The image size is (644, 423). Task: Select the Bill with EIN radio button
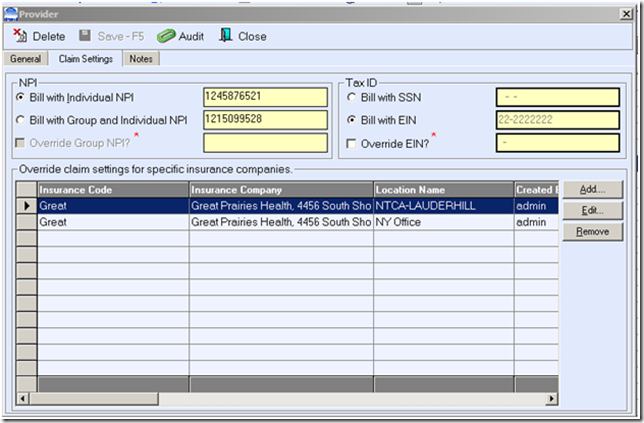coord(351,120)
